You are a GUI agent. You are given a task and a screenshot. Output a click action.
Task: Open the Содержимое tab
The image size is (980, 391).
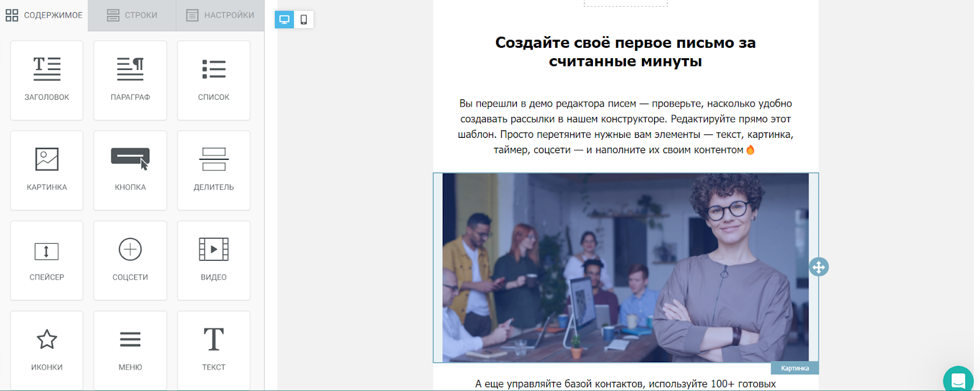tap(44, 15)
